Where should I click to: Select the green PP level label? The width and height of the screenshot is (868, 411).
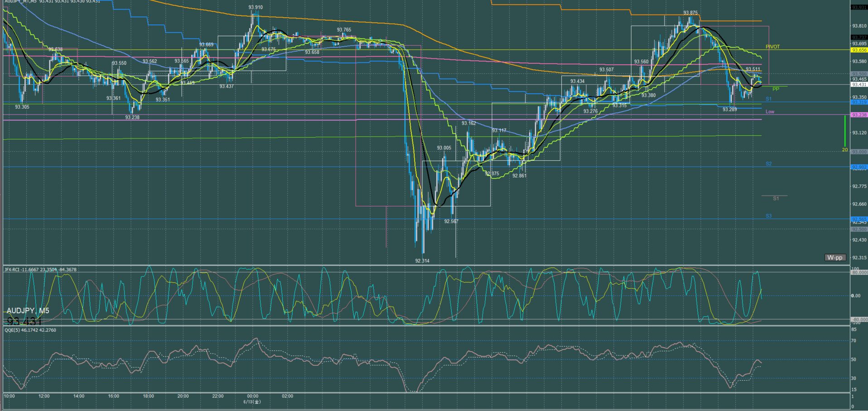point(776,89)
